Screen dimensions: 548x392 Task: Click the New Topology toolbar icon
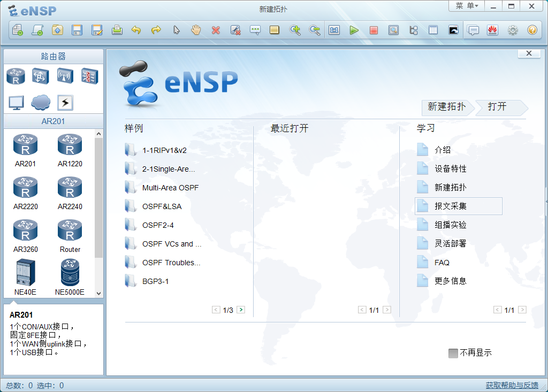[x=18, y=30]
